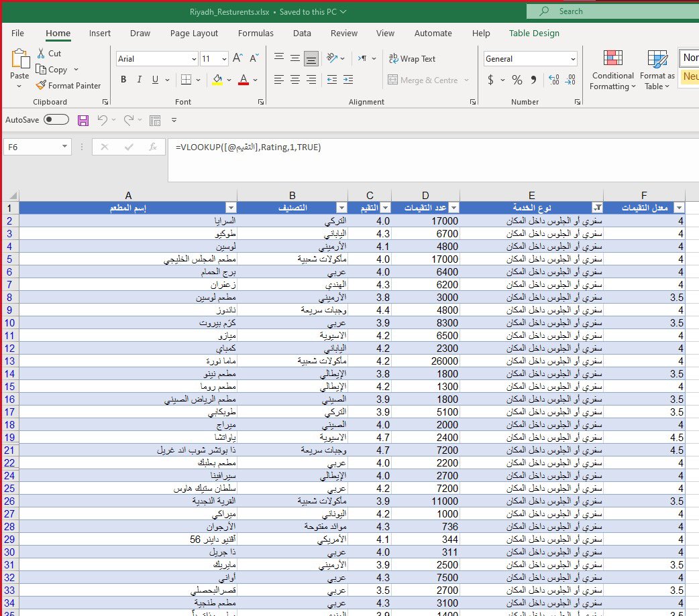Click the Middle Align icon
The width and height of the screenshot is (699, 616).
pos(295,58)
